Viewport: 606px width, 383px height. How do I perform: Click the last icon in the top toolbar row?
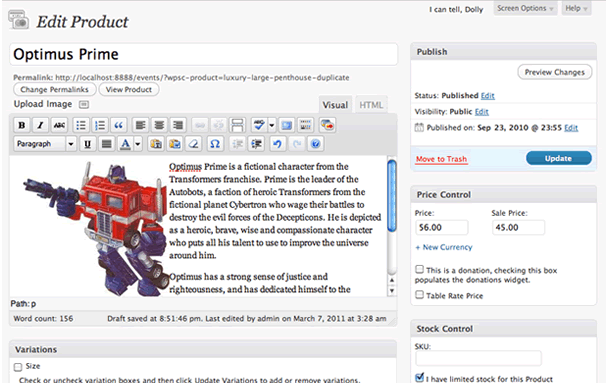coord(327,125)
